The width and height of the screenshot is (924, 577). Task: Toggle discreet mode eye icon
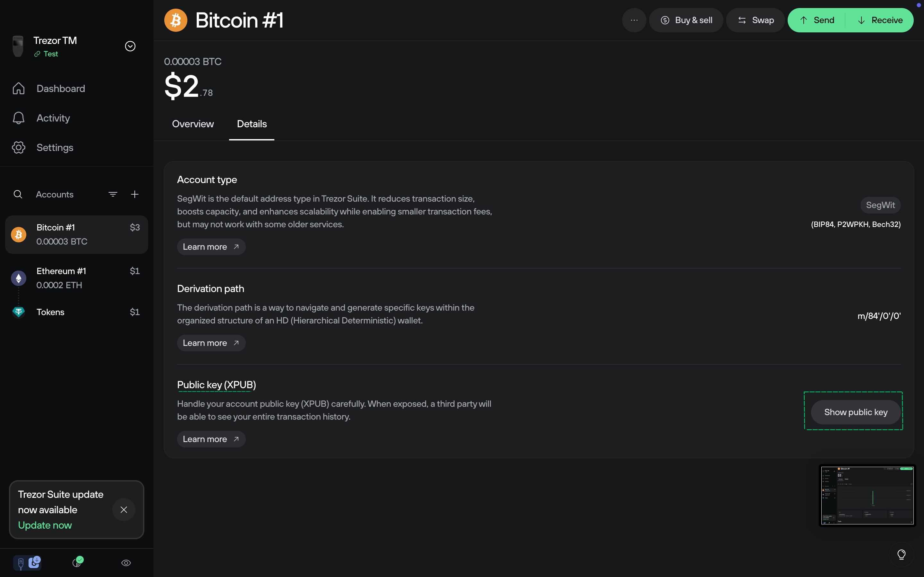click(x=126, y=563)
